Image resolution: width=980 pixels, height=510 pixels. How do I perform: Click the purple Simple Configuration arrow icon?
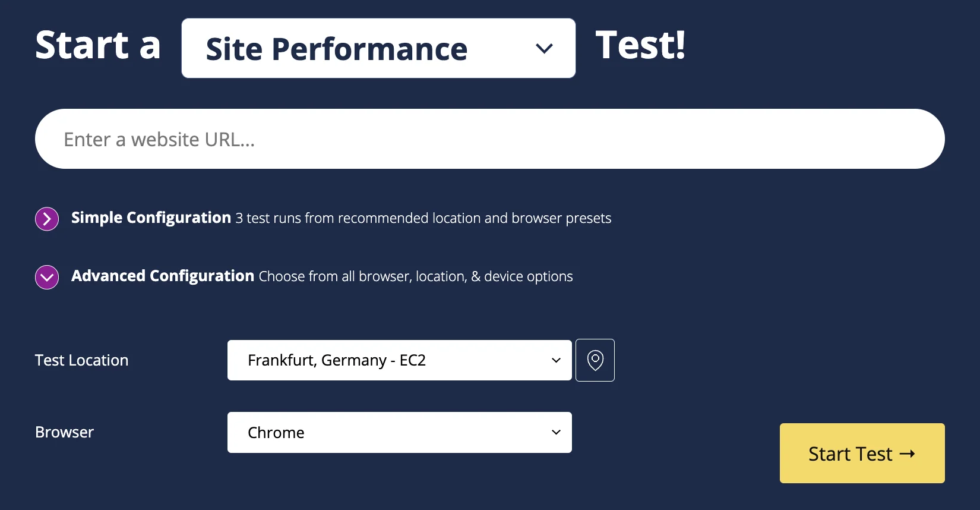click(47, 219)
